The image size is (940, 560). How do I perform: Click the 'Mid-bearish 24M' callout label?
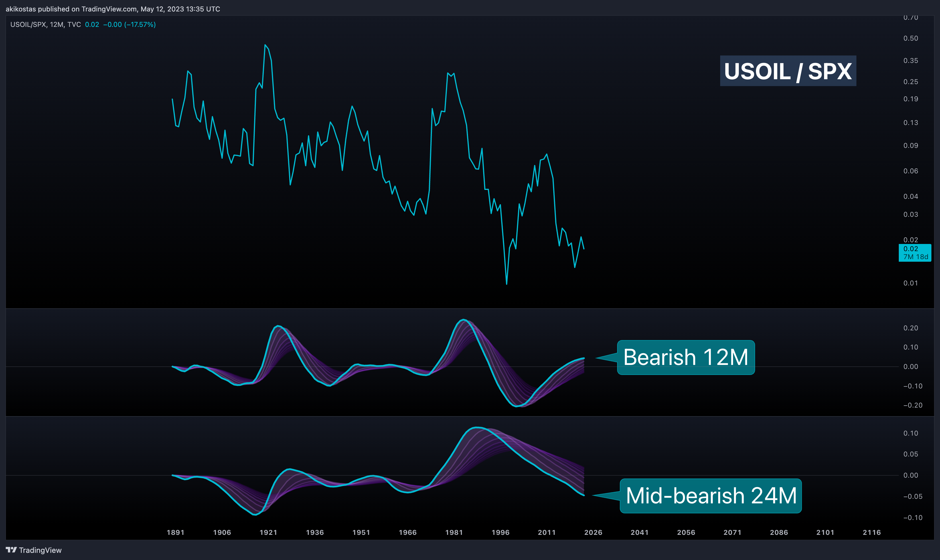click(x=711, y=496)
